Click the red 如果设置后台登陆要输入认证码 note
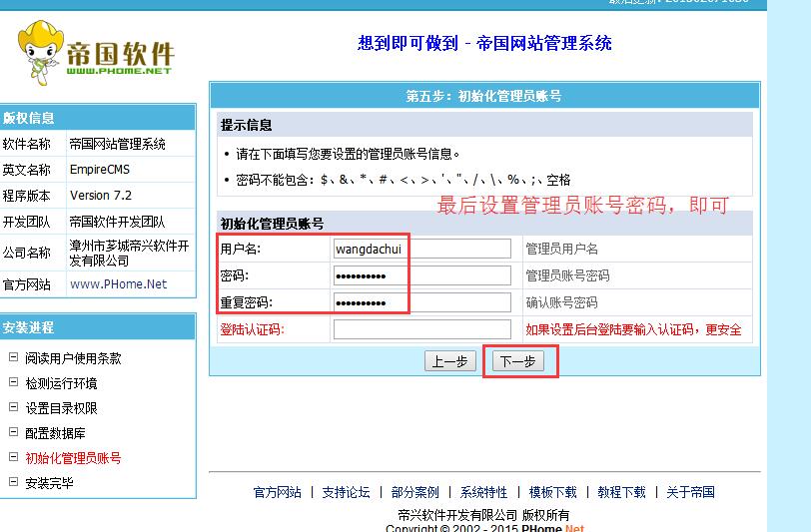This screenshot has width=811, height=532. (x=633, y=329)
